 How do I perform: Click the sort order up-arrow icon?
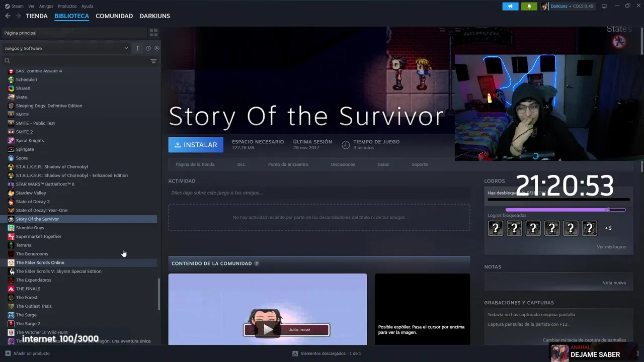click(x=137, y=48)
